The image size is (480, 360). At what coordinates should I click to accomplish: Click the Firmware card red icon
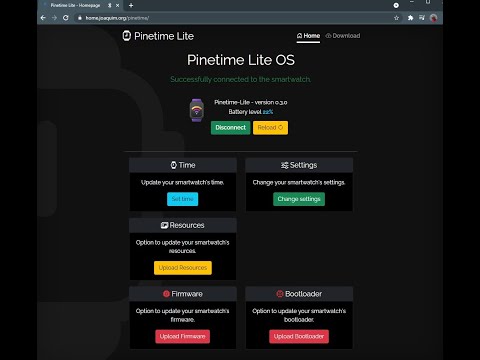pos(166,294)
